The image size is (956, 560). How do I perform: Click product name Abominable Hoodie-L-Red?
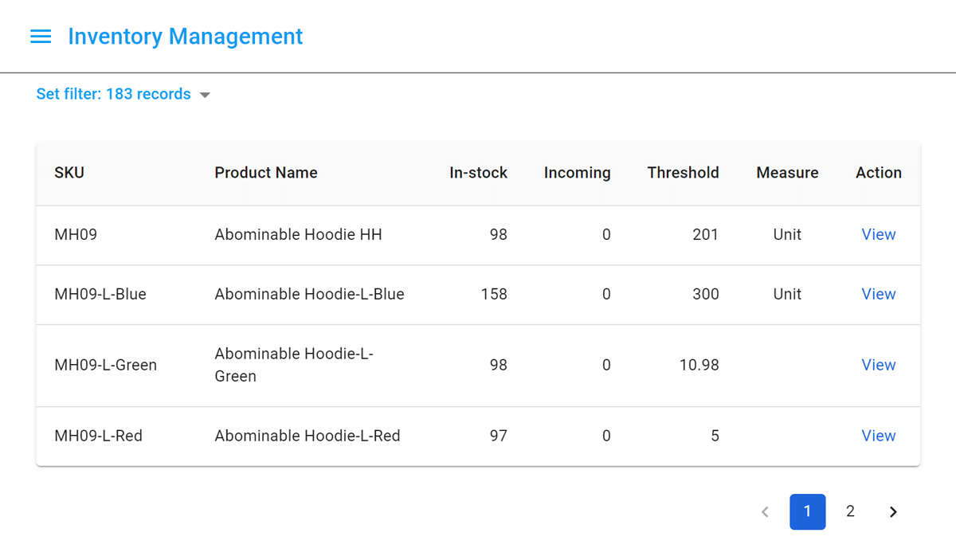pos(308,436)
